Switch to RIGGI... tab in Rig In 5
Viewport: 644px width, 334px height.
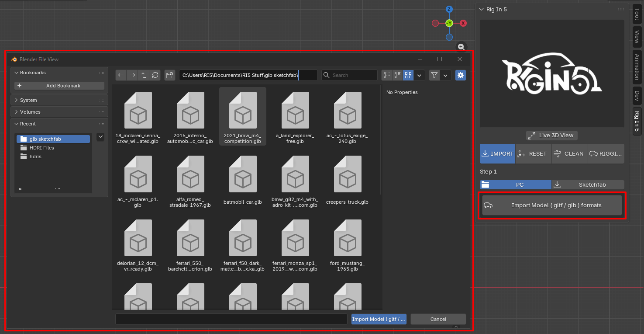coord(606,154)
